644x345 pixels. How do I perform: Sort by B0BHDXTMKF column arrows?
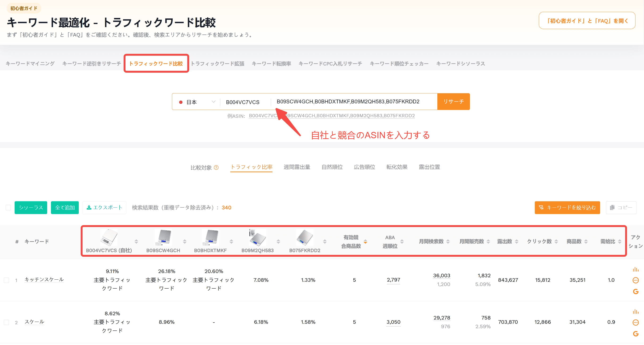[231, 241]
